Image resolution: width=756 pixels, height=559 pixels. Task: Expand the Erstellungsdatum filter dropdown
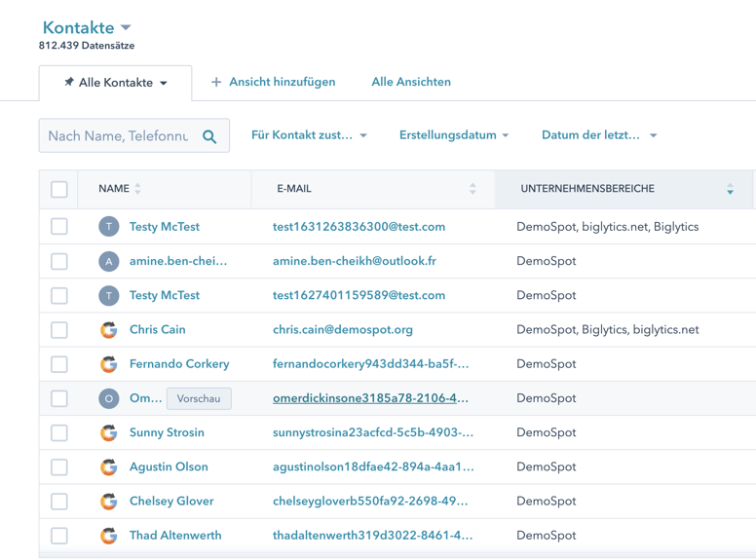454,135
